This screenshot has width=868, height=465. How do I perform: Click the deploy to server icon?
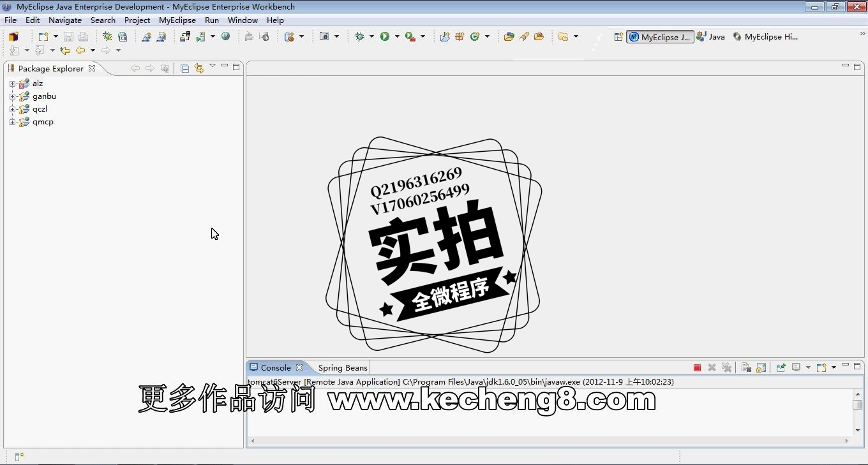[185, 36]
